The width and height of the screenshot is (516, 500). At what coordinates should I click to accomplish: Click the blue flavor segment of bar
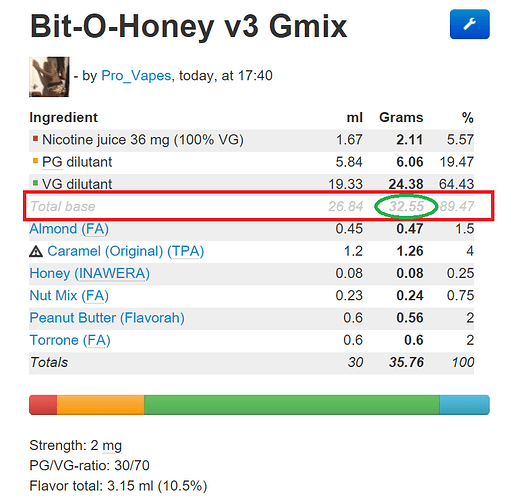point(464,405)
